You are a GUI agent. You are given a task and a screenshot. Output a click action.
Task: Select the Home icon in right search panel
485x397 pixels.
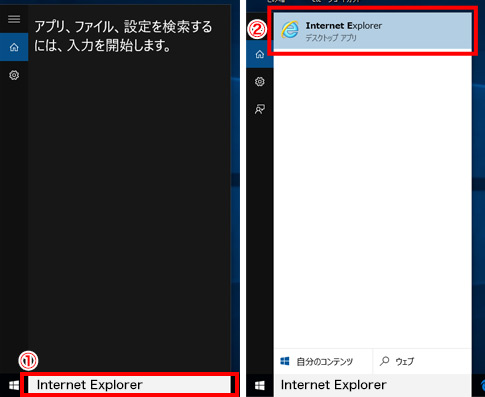click(x=260, y=54)
